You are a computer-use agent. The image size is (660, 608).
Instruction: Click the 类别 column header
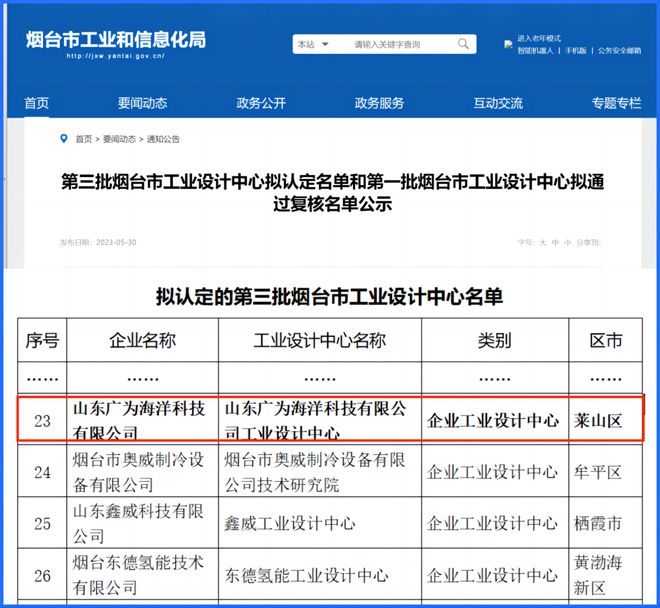tap(495, 340)
